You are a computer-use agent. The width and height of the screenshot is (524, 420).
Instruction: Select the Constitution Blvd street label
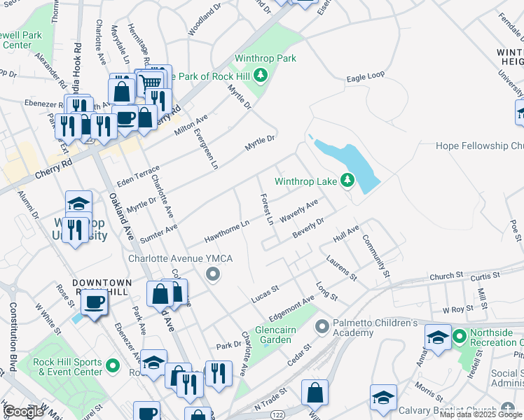pyautogui.click(x=13, y=337)
